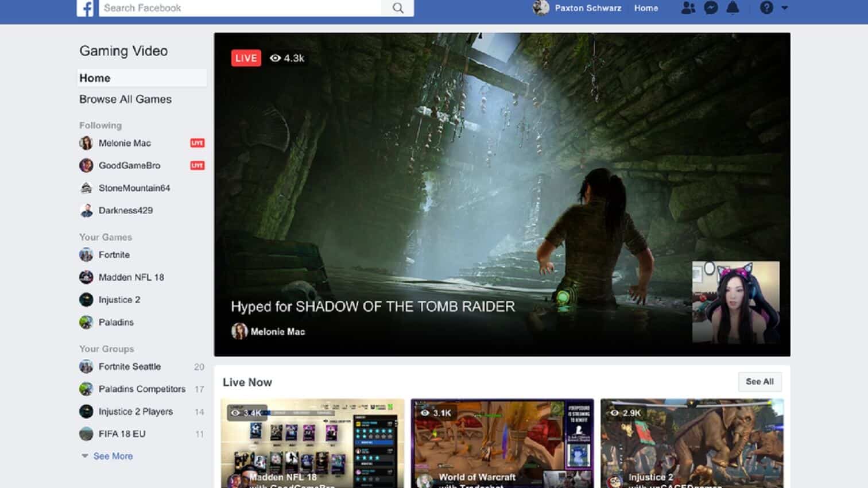Open Madden NFL 18 live thumbnail
The image size is (868, 488).
click(x=313, y=443)
